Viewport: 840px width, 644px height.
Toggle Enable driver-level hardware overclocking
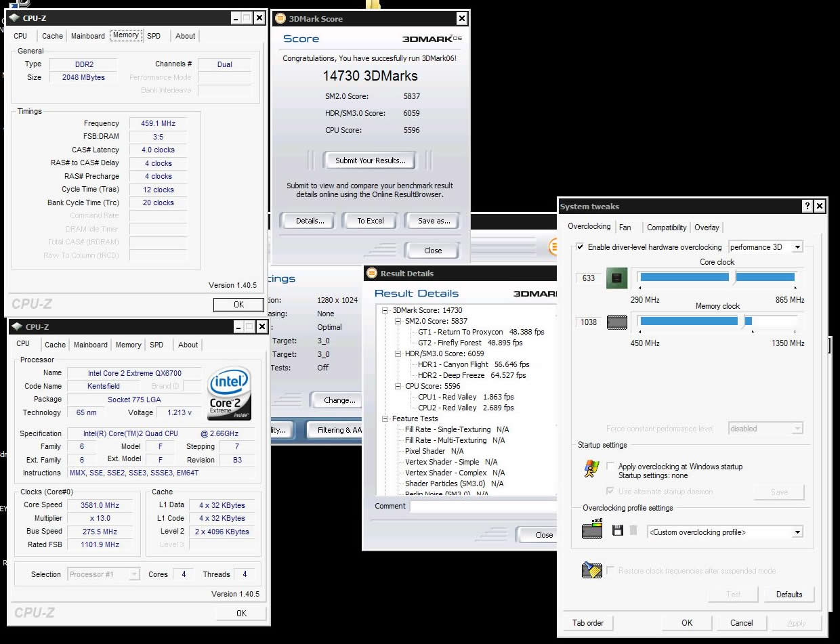pyautogui.click(x=580, y=247)
